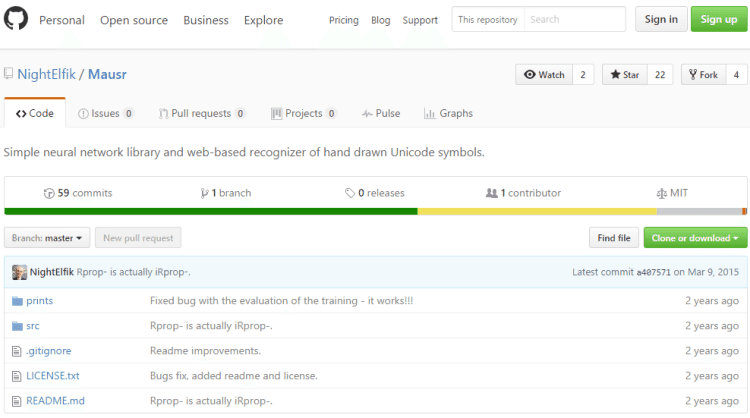
Task: Star the Mausr repository
Action: (625, 75)
